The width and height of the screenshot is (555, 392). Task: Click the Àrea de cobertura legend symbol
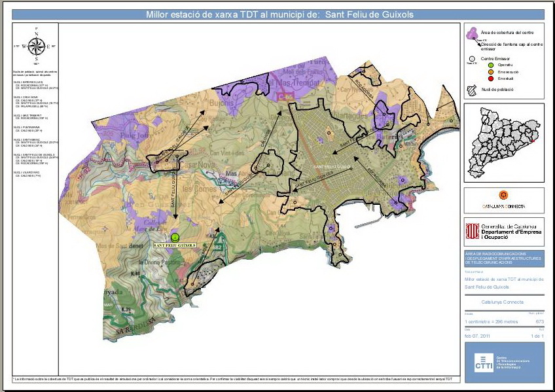click(x=472, y=34)
